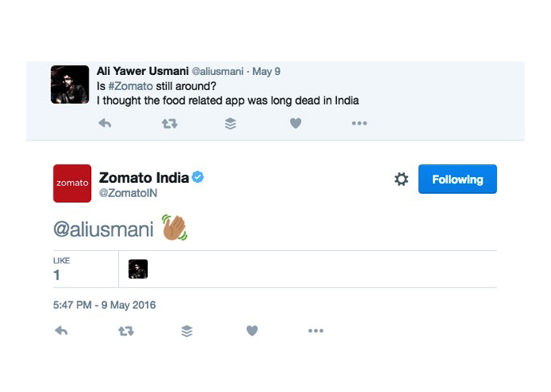The width and height of the screenshot is (551, 392).
Task: Click Ali Yawer Usmani's profile photo
Action: click(x=69, y=84)
